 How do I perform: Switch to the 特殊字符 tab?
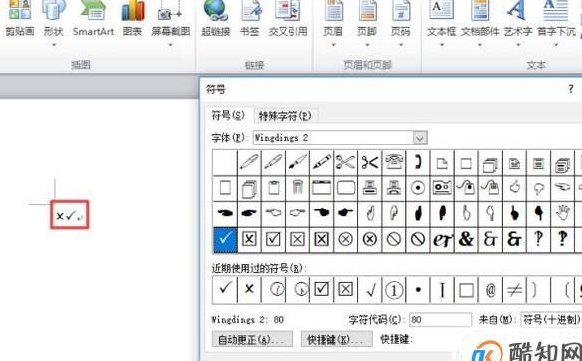[285, 116]
